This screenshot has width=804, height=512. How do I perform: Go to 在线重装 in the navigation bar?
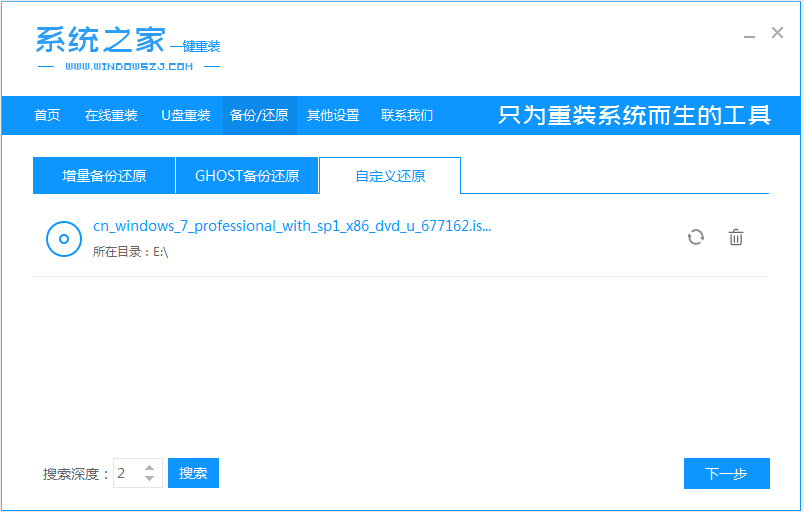(111, 115)
